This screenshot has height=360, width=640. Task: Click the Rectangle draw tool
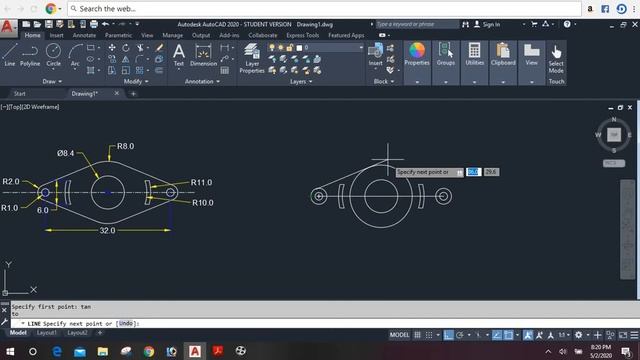coord(91,48)
